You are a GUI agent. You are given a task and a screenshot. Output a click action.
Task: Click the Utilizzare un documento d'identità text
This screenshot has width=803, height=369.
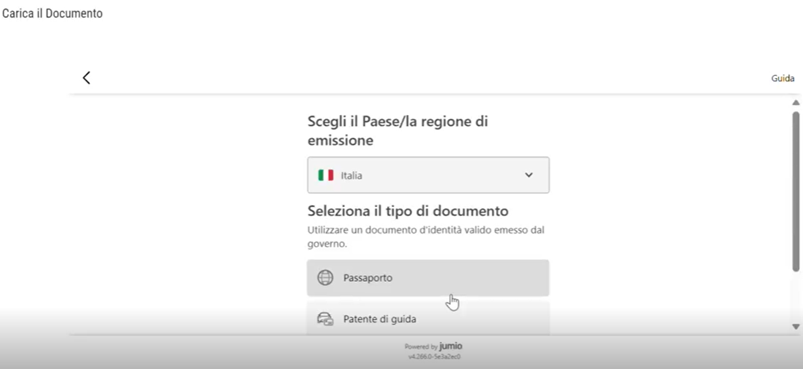pos(426,237)
